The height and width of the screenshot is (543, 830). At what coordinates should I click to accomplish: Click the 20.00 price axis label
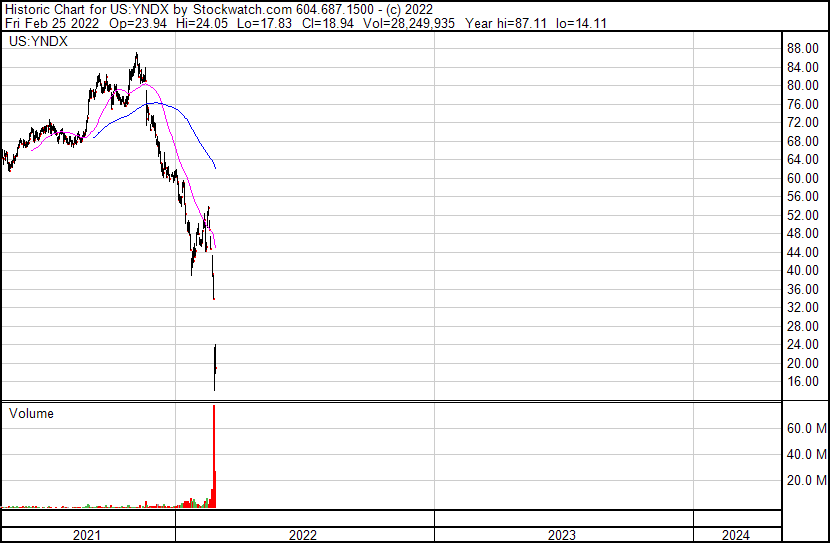coord(803,364)
